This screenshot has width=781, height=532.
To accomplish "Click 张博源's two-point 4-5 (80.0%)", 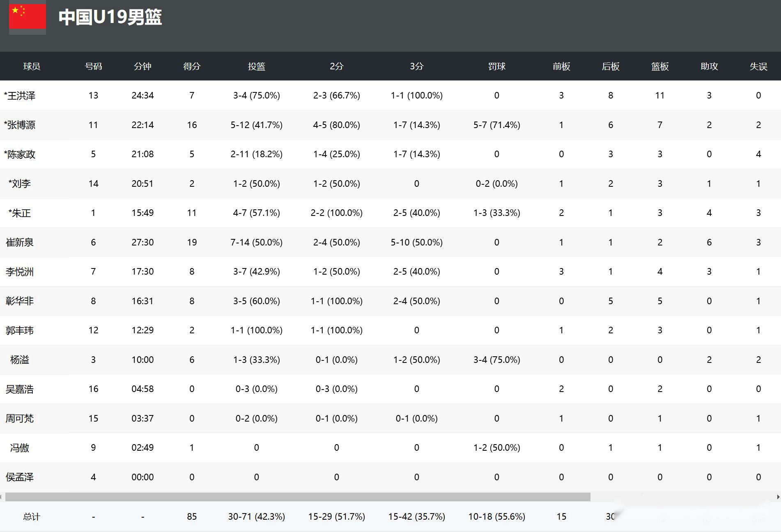I will tap(337, 125).
